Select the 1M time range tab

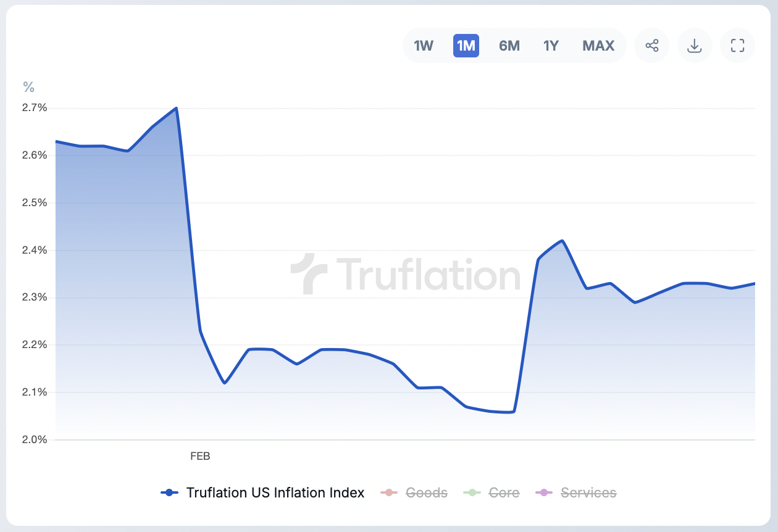pyautogui.click(x=466, y=46)
